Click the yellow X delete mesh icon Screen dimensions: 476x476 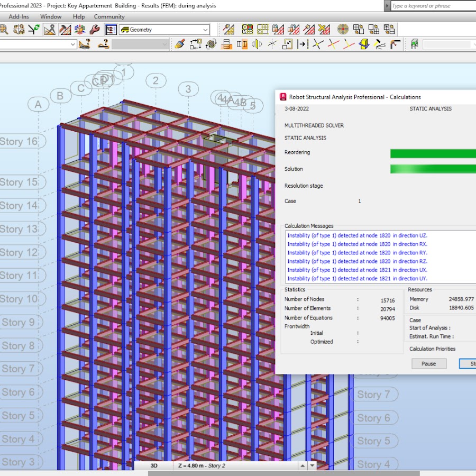[x=324, y=30]
